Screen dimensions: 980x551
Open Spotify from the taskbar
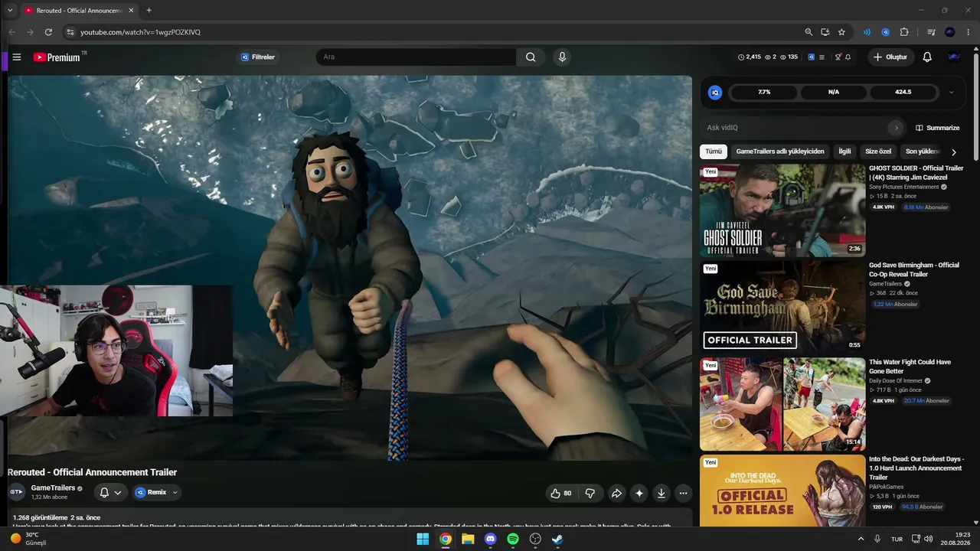pos(513,540)
